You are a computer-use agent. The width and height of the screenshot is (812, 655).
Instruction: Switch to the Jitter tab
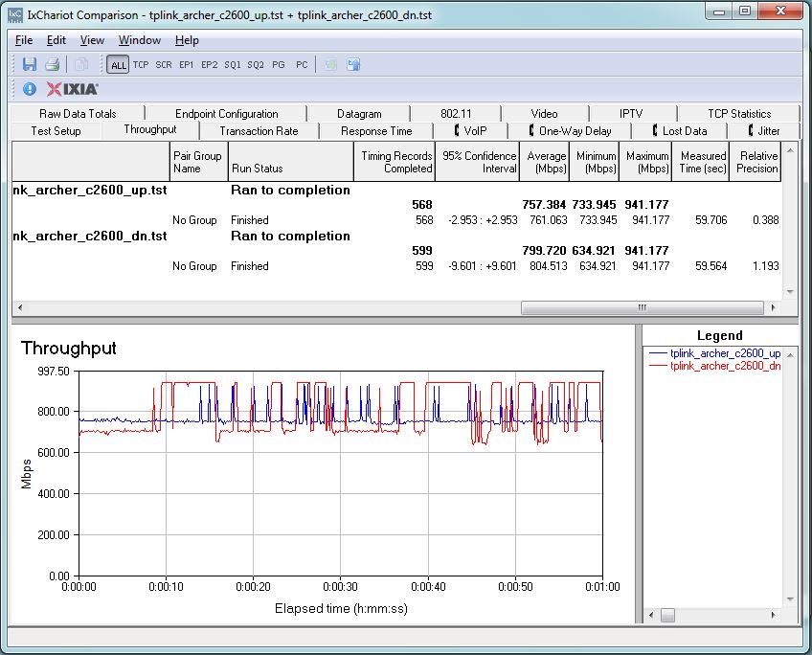coord(764,131)
